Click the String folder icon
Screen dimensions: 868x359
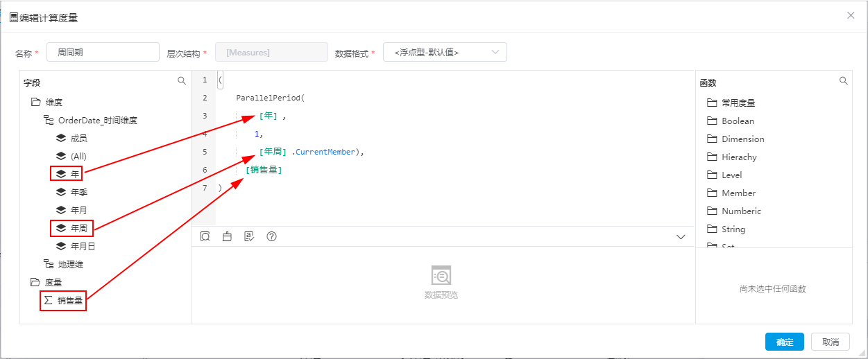pos(711,229)
